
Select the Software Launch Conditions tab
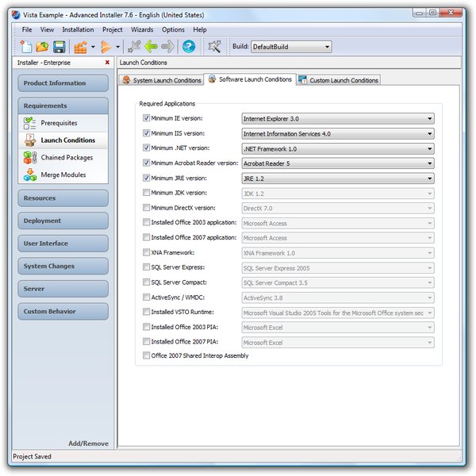(x=250, y=79)
